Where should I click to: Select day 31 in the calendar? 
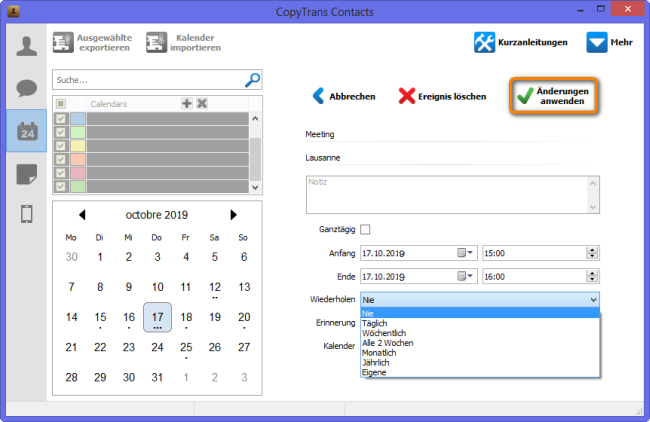[x=157, y=377]
